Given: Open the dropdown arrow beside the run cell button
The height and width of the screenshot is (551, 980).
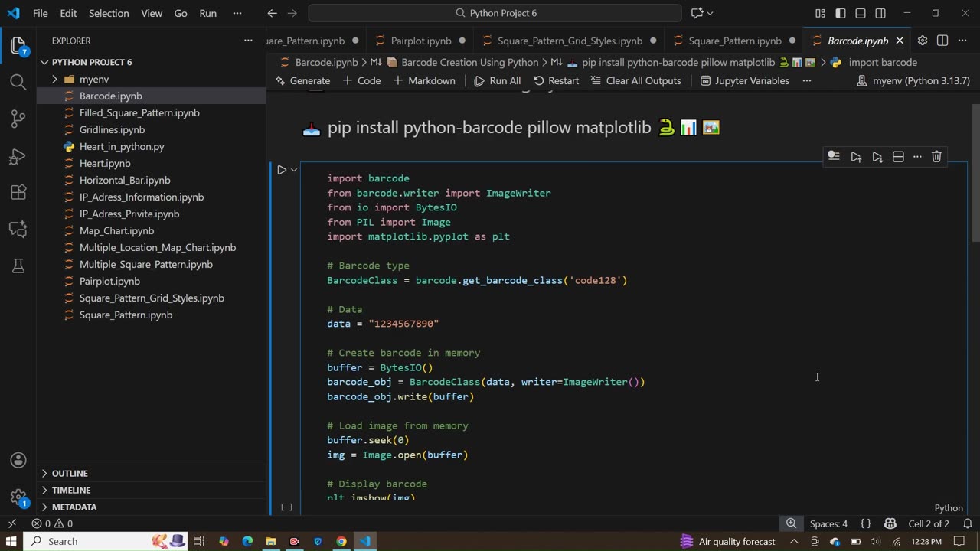Looking at the screenshot, I should pyautogui.click(x=294, y=170).
